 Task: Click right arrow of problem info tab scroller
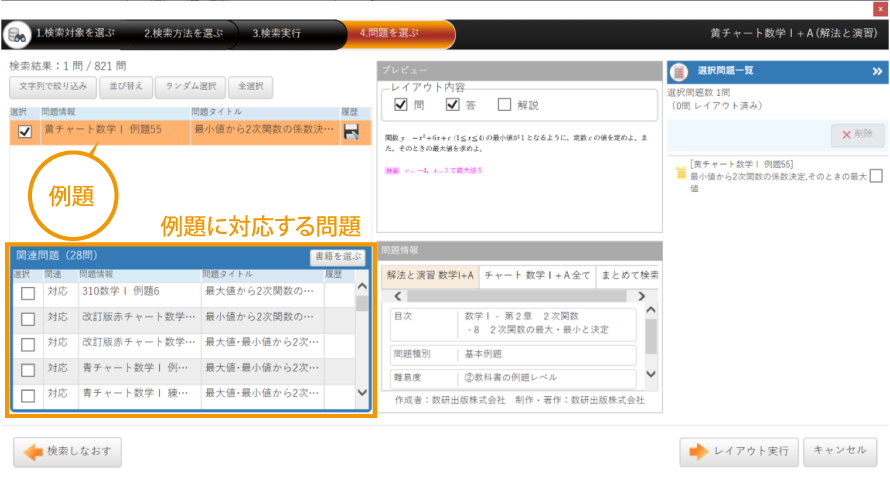pos(641,296)
